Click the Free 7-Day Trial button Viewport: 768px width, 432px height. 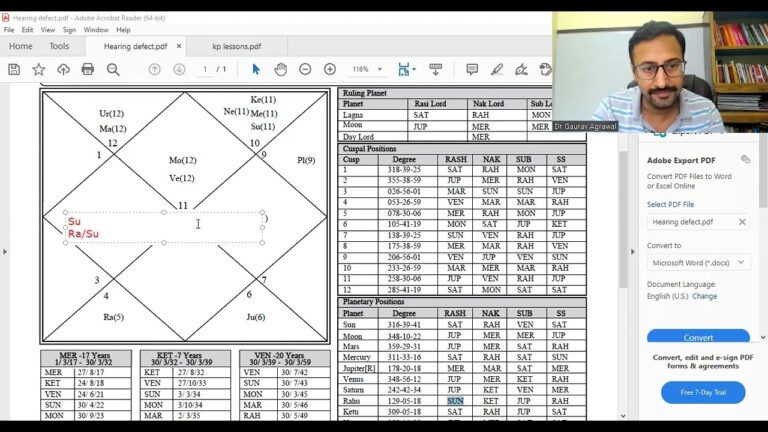tap(703, 392)
